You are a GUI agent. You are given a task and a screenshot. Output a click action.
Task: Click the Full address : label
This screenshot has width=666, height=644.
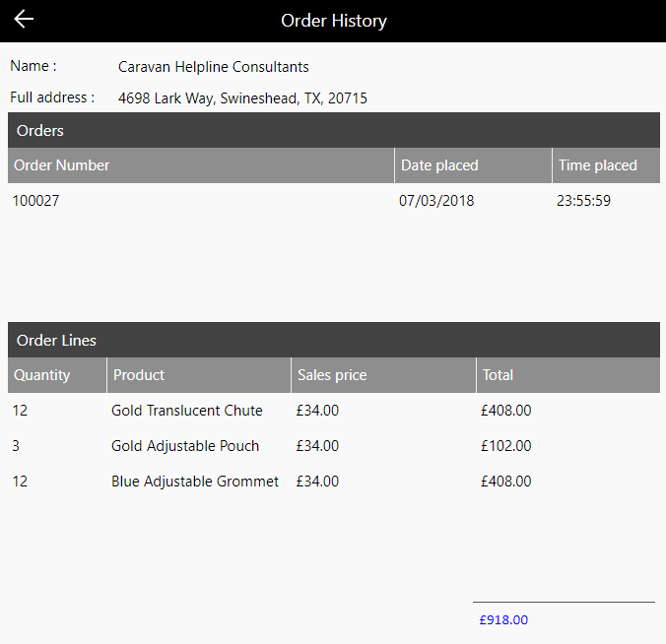(x=52, y=97)
